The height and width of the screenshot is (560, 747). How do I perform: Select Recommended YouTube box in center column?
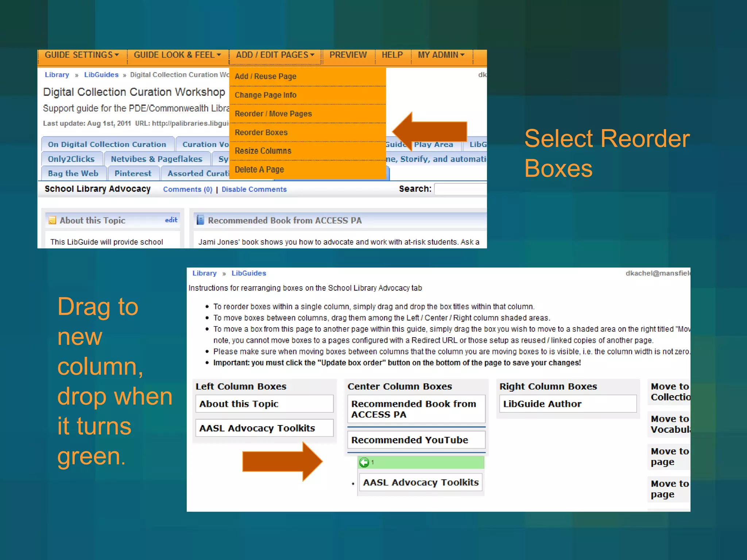click(416, 440)
